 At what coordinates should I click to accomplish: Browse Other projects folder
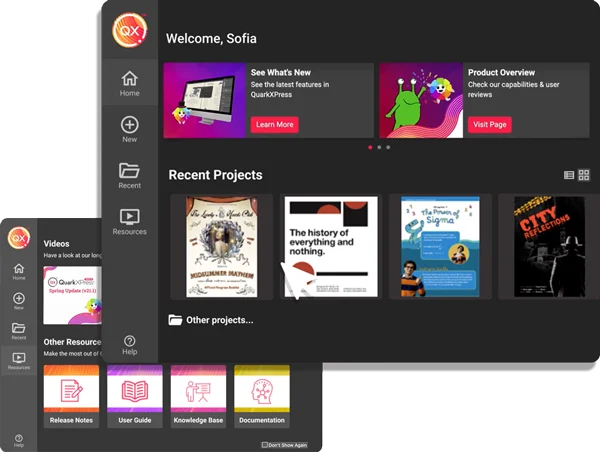211,320
